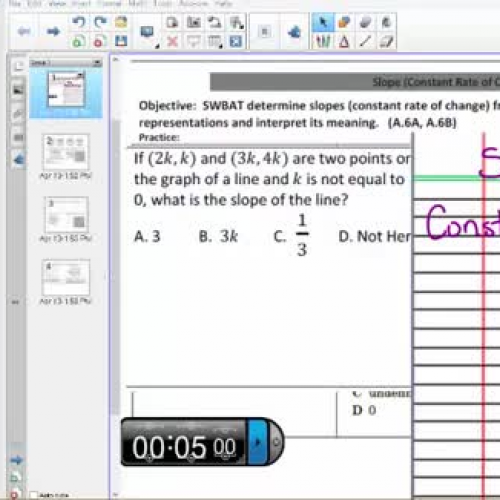Choose the Select arrow tool
500x500 pixels.
tap(322, 22)
